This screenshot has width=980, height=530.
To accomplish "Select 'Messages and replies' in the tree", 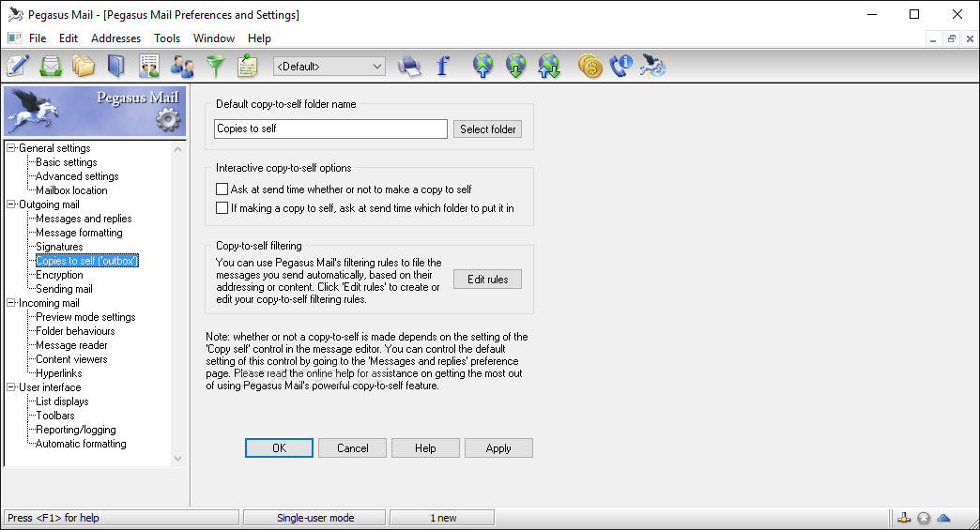I will [x=84, y=219].
